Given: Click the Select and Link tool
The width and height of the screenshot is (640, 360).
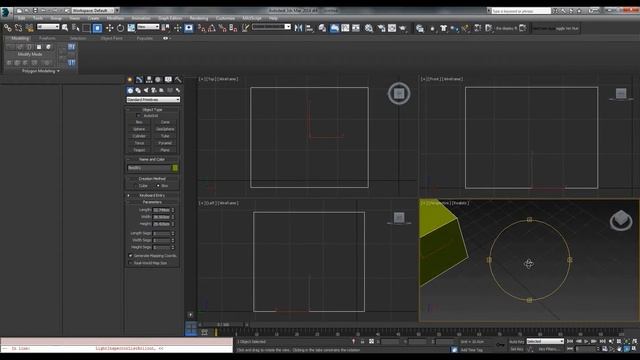Looking at the screenshot, I should click(x=7, y=28).
